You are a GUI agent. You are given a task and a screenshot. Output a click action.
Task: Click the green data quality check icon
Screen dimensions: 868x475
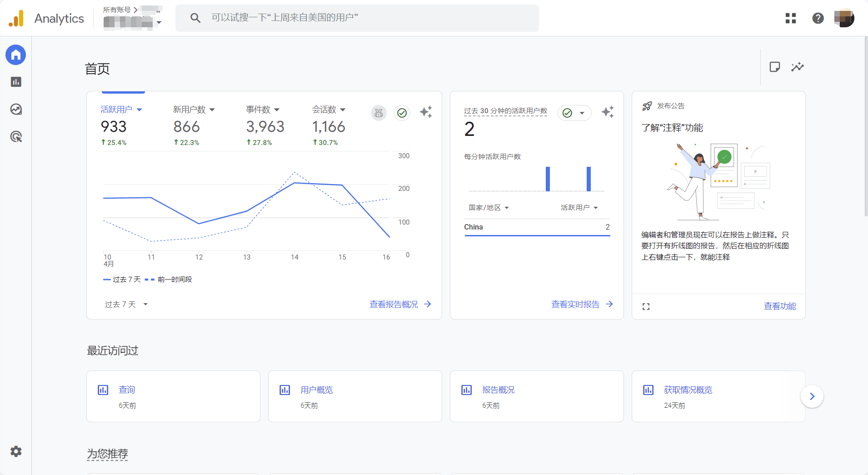[402, 113]
